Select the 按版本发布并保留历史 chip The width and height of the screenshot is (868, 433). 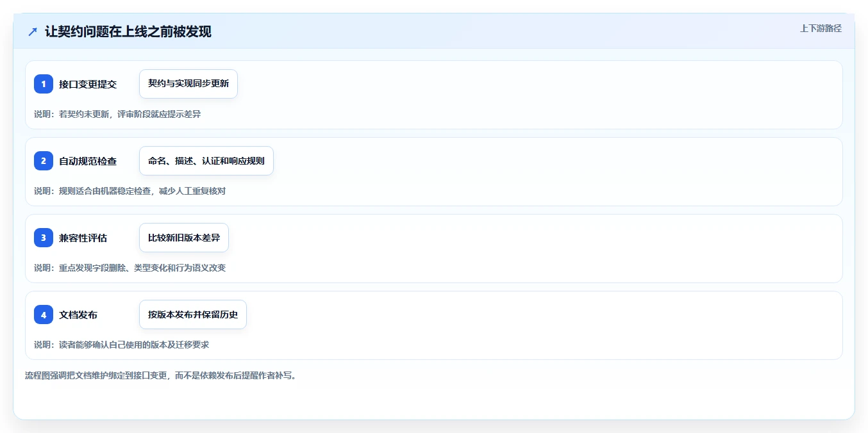(193, 315)
